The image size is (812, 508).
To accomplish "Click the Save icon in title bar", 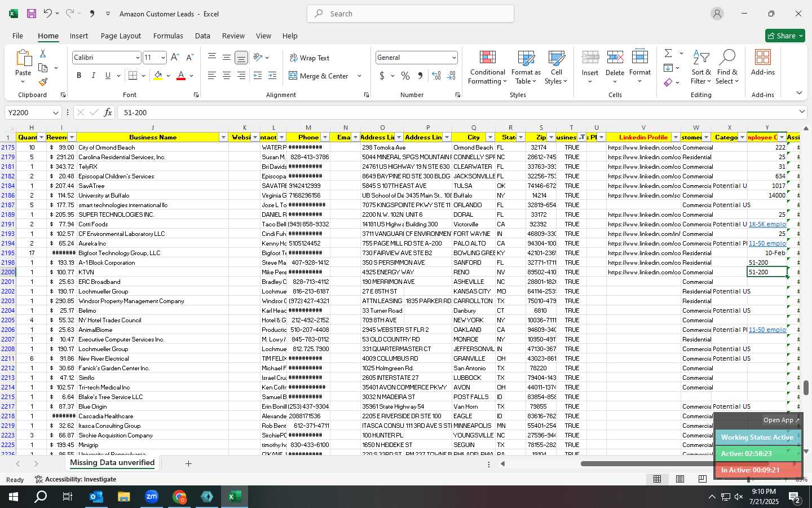I will click(x=32, y=14).
